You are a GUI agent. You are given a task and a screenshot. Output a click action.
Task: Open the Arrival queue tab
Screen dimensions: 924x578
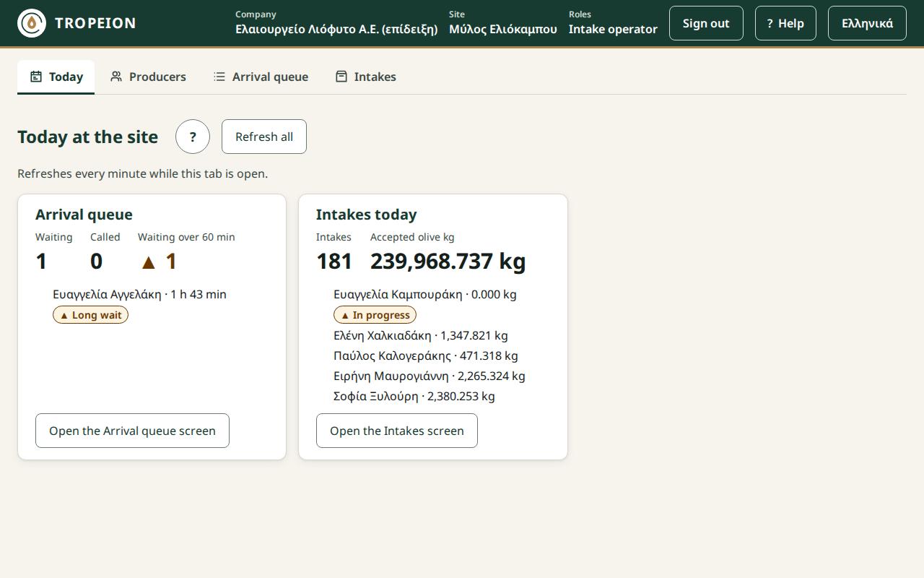click(x=261, y=77)
